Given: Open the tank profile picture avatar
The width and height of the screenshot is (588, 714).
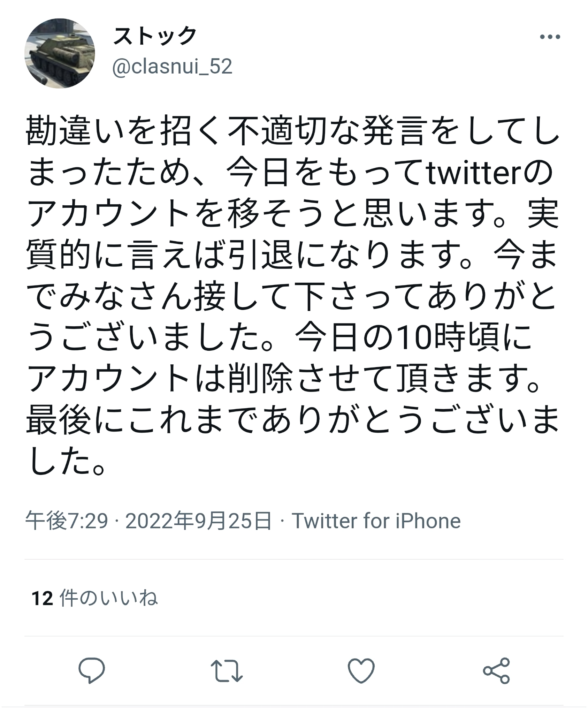Looking at the screenshot, I should click(60, 53).
